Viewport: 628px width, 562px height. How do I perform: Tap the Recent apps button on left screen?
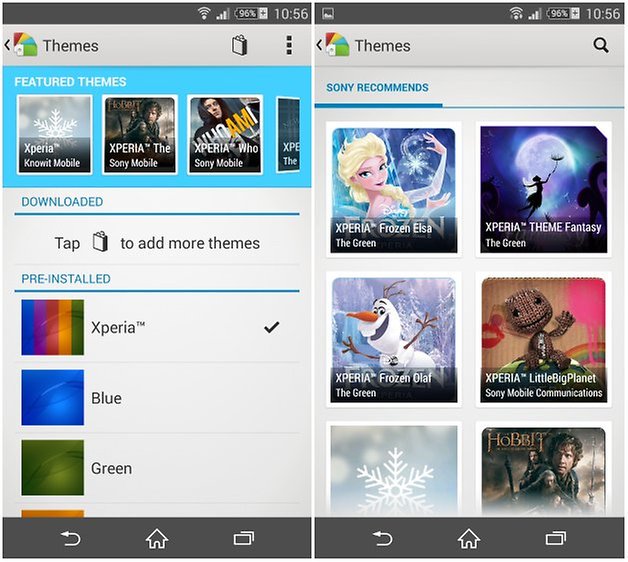[244, 539]
